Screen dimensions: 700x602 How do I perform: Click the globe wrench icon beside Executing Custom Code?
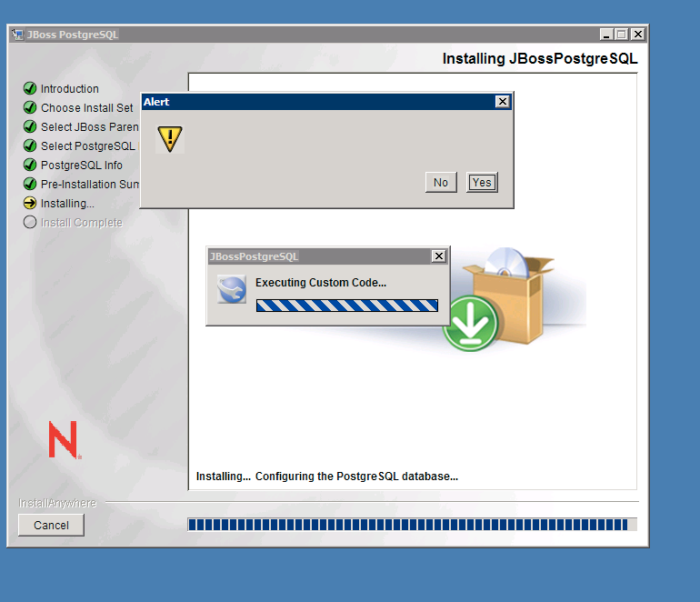(232, 289)
